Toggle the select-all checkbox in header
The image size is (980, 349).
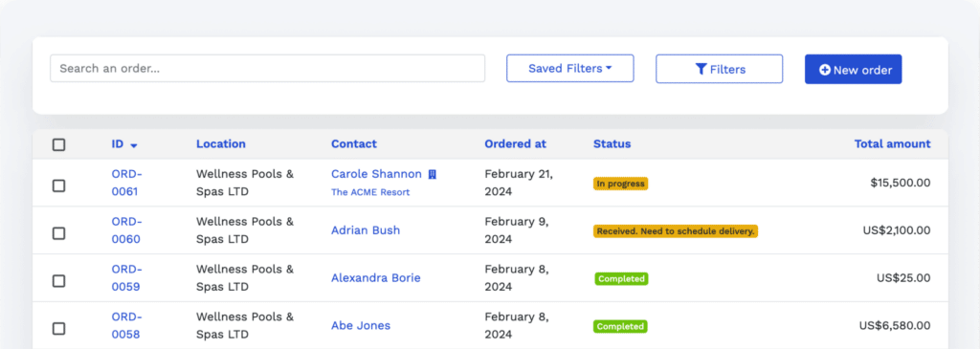58,144
